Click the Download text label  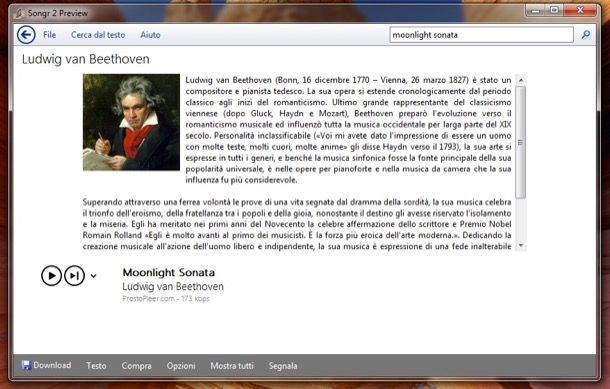click(x=52, y=365)
